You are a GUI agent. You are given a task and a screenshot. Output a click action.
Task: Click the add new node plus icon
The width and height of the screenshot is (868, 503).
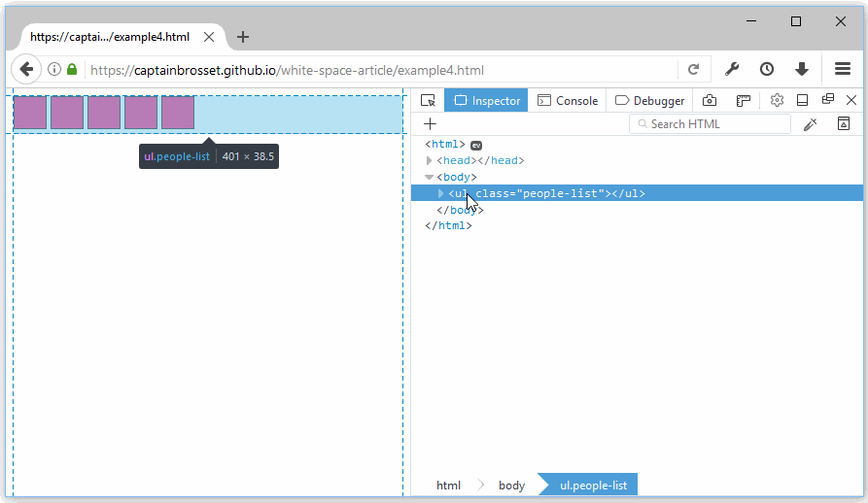point(431,124)
